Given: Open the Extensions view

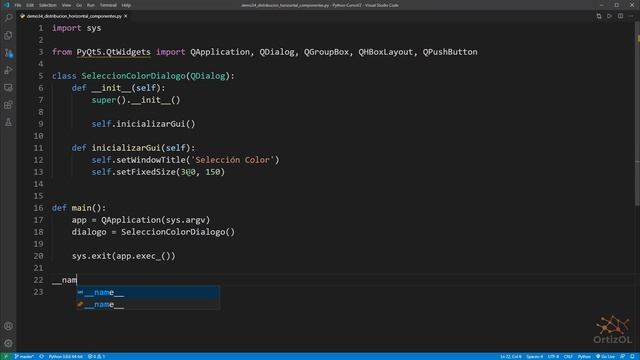Looking at the screenshot, I should click(8, 105).
